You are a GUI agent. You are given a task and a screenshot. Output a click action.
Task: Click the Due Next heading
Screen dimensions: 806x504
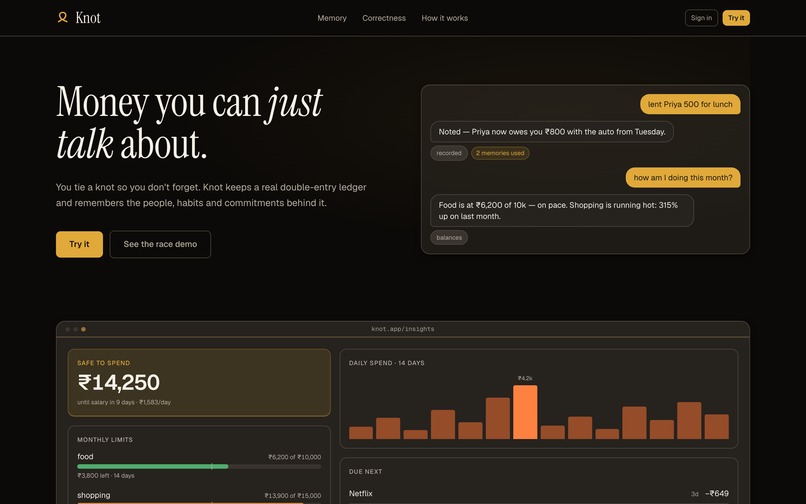click(365, 472)
